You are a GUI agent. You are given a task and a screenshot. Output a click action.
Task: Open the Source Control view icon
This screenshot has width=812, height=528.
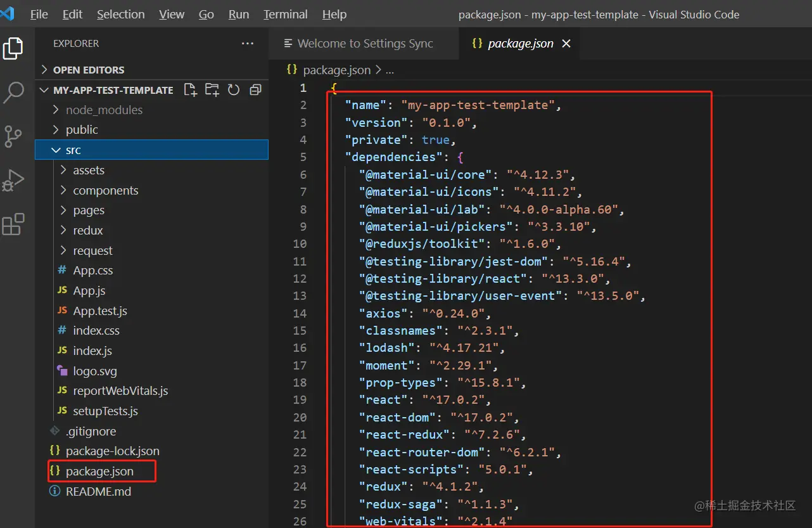[13, 136]
